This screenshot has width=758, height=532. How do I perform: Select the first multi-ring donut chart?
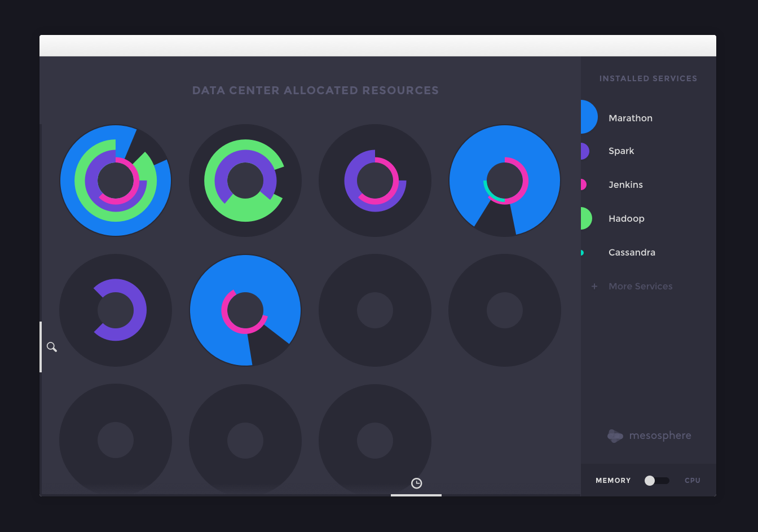pos(116,180)
